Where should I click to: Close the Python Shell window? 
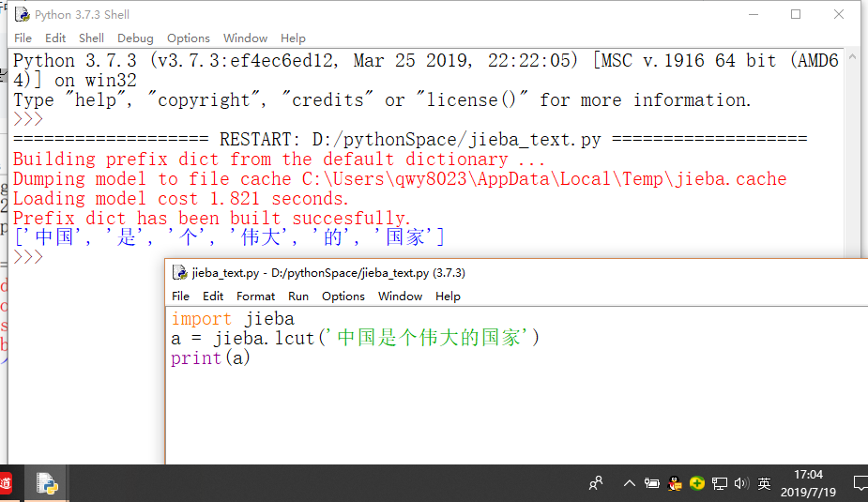(x=839, y=14)
